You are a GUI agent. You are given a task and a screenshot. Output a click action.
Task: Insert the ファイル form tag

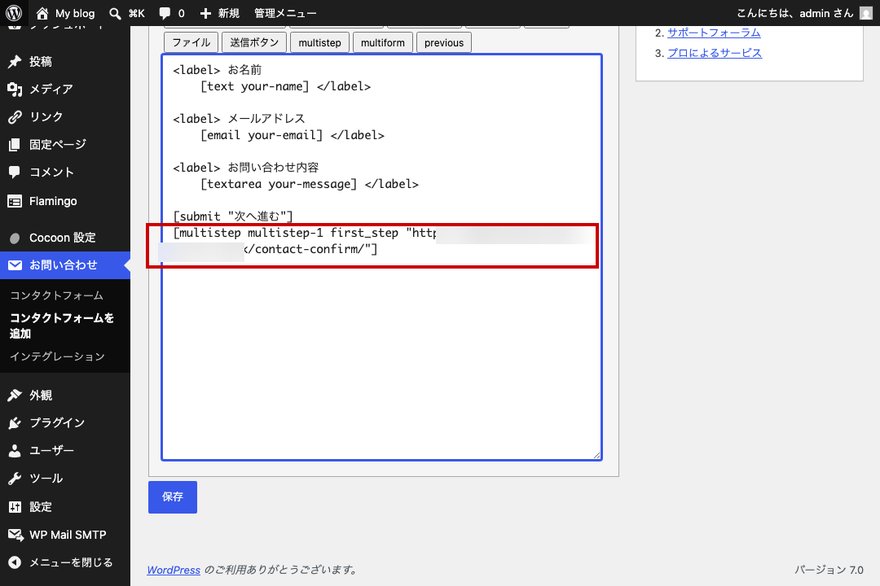click(191, 43)
